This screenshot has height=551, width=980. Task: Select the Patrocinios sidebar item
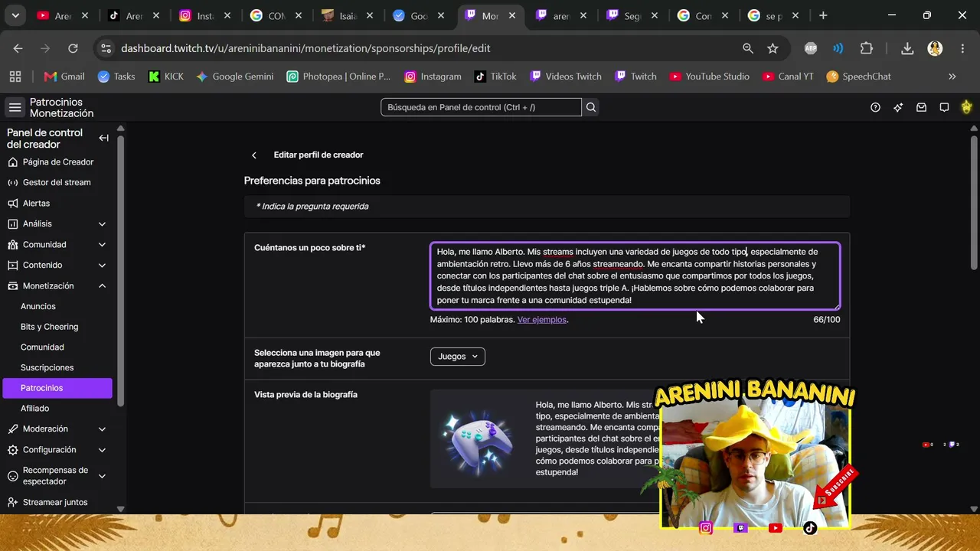click(x=57, y=388)
